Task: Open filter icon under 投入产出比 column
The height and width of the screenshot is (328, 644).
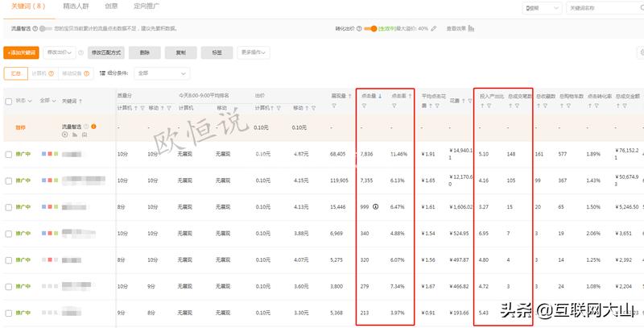Action: tap(488, 106)
